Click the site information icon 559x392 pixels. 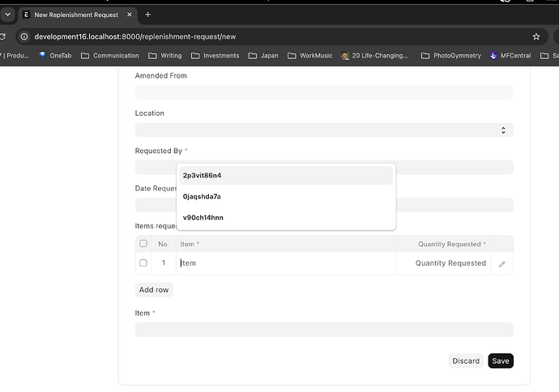pos(23,36)
